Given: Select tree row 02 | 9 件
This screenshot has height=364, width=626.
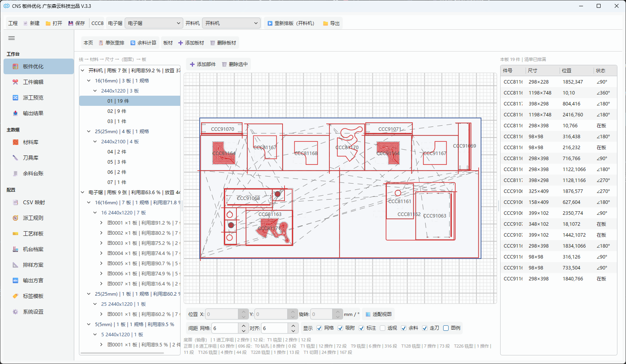Looking at the screenshot, I should tap(130, 111).
